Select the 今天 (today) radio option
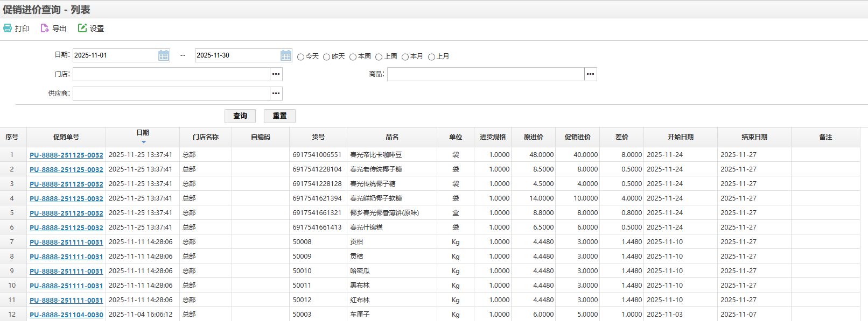This screenshot has width=868, height=321. [x=301, y=57]
